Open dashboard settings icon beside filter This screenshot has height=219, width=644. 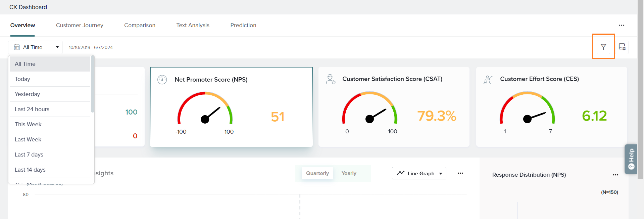click(622, 47)
